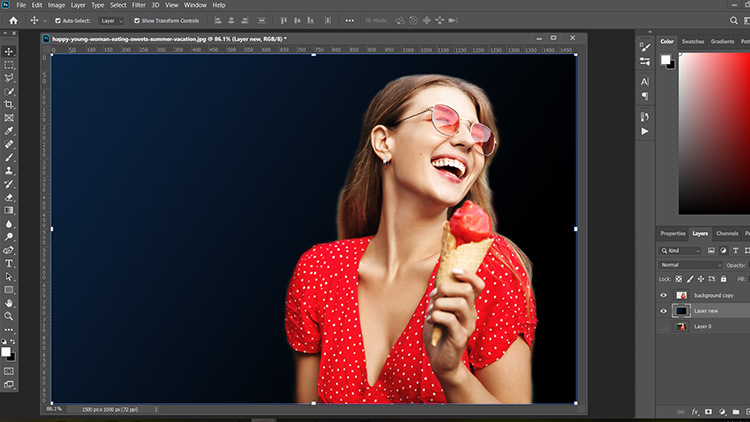This screenshot has height=422, width=750.
Task: Open Move tool preset picker arrow
Action: point(45,21)
